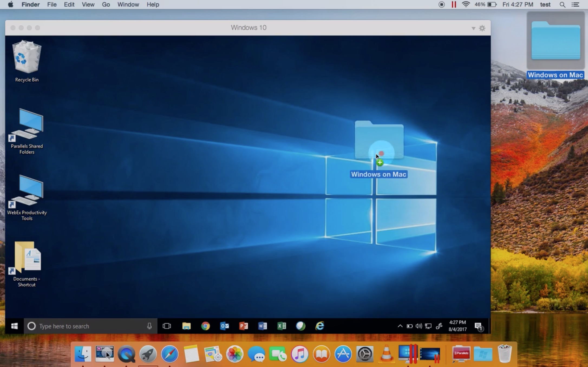Launch Word from Windows taskbar

pos(263,326)
